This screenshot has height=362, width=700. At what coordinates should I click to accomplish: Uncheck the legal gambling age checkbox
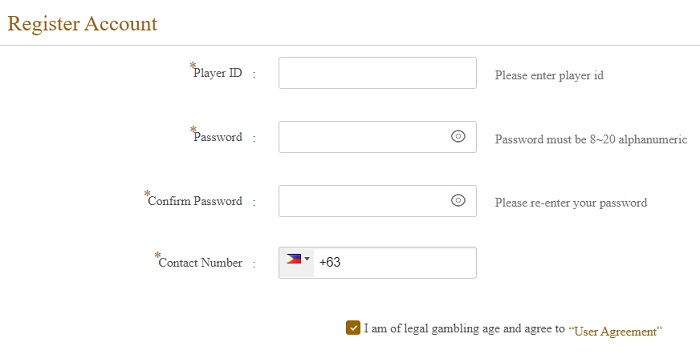[x=353, y=328]
